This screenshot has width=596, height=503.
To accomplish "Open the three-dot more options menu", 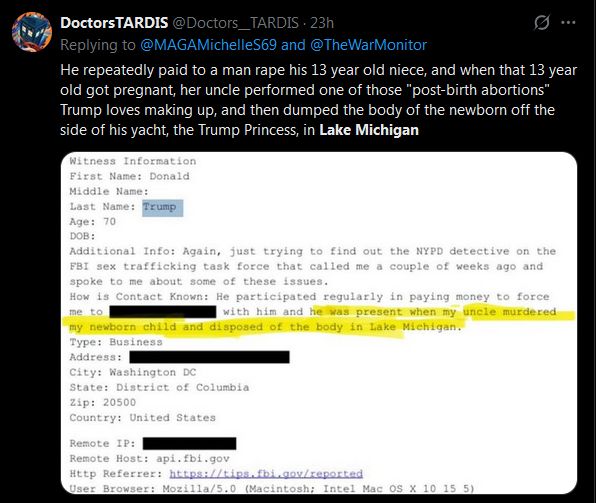I will [x=568, y=22].
